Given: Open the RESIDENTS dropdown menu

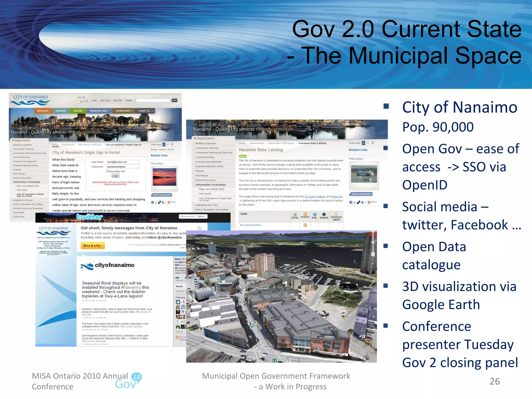Looking at the screenshot, I should 43,111.
